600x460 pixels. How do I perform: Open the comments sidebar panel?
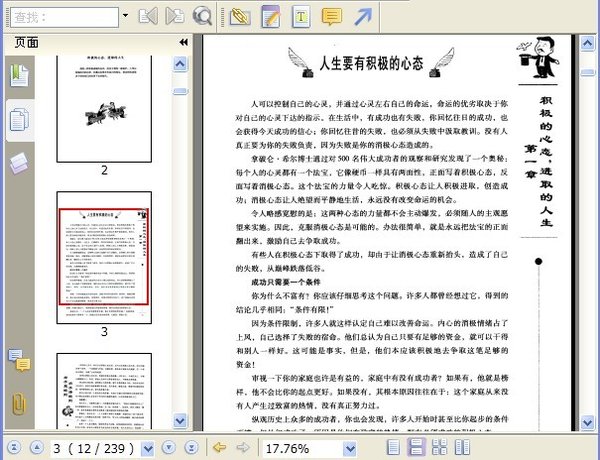pyautogui.click(x=19, y=360)
